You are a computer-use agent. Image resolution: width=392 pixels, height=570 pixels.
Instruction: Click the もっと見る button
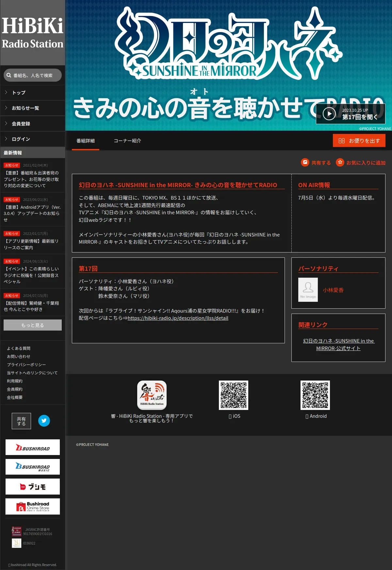33,325
